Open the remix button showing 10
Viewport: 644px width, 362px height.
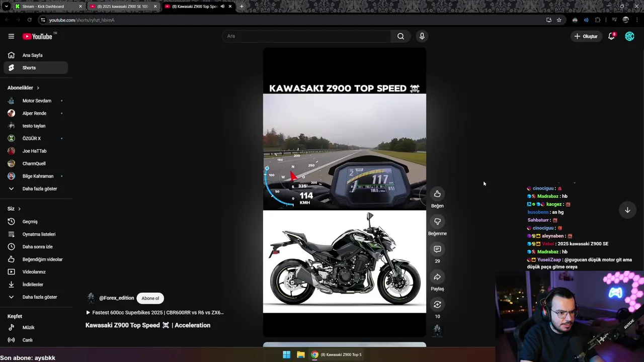(437, 305)
